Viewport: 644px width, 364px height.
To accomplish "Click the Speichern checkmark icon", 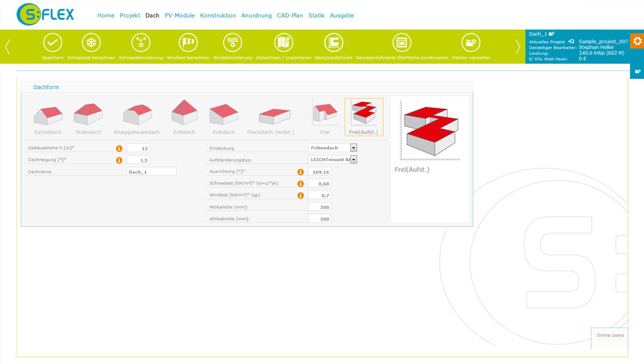I will point(53,42).
